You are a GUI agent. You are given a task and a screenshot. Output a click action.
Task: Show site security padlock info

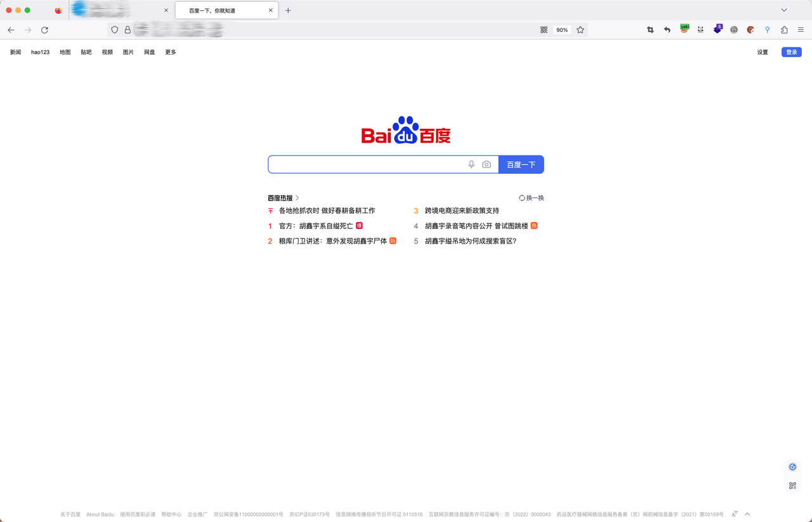pyautogui.click(x=128, y=30)
